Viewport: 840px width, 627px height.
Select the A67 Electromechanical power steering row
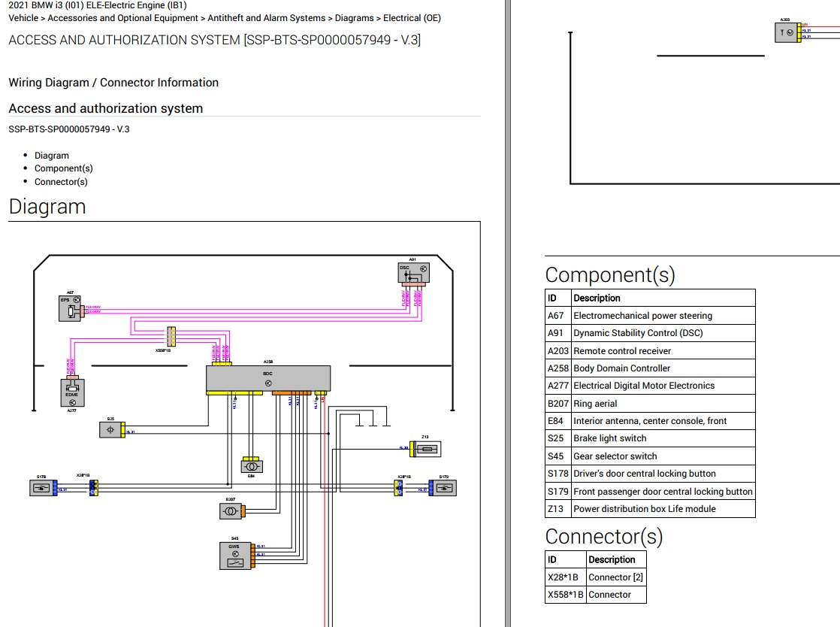coord(650,316)
